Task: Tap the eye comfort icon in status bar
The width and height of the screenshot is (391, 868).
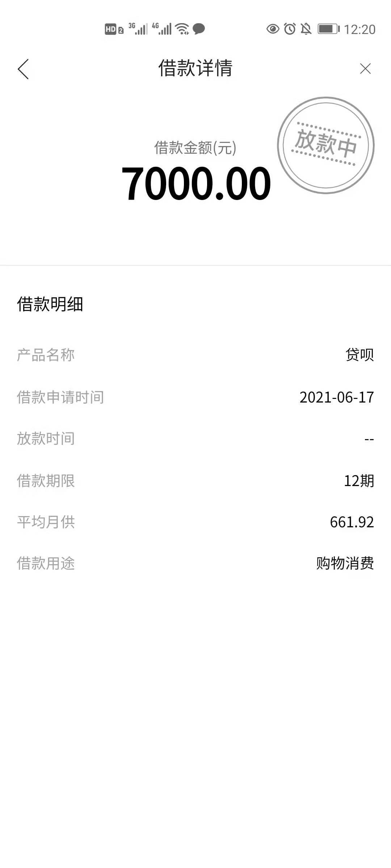Action: point(273,29)
